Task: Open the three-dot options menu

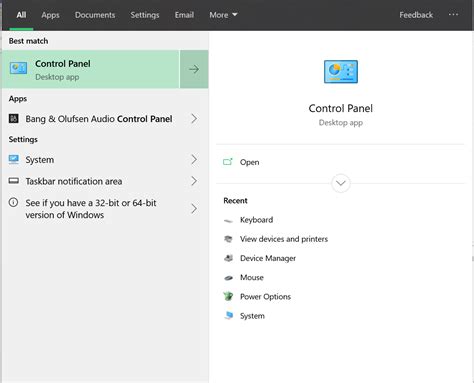Action: pyautogui.click(x=453, y=15)
